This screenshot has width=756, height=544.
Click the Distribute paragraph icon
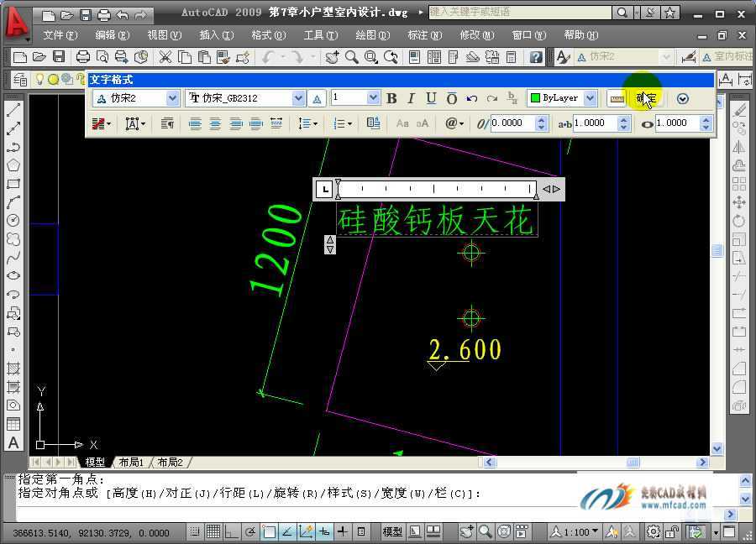(276, 123)
